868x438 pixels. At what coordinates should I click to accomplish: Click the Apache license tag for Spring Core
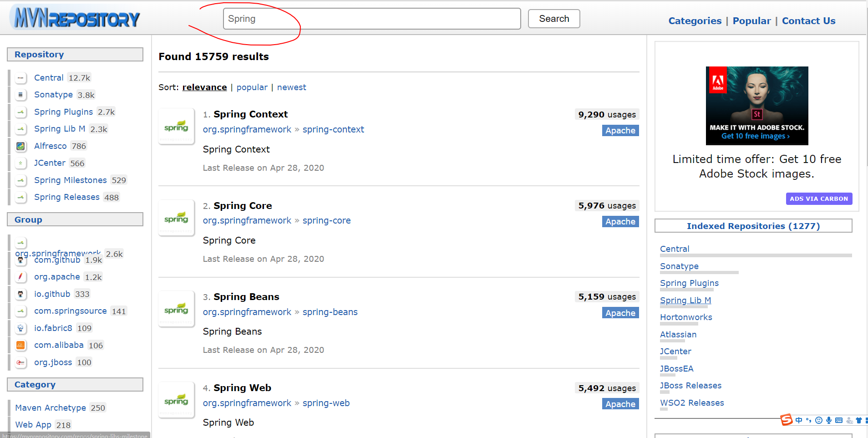(x=620, y=222)
